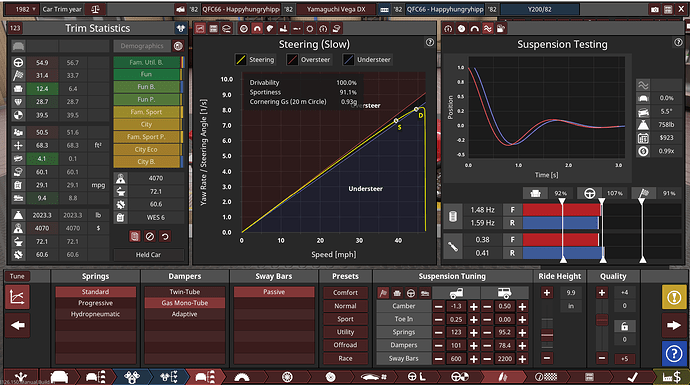Decrease front Springs value with minus button
690x385 pixels.
(439, 332)
